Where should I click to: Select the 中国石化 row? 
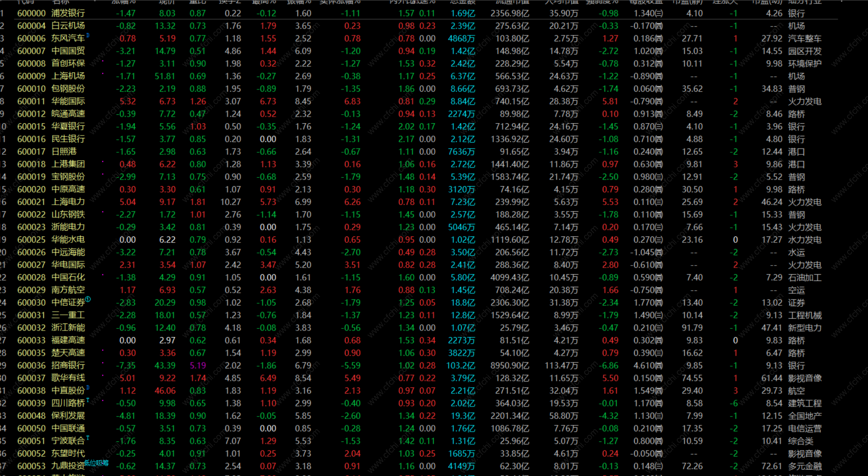[x=68, y=277]
